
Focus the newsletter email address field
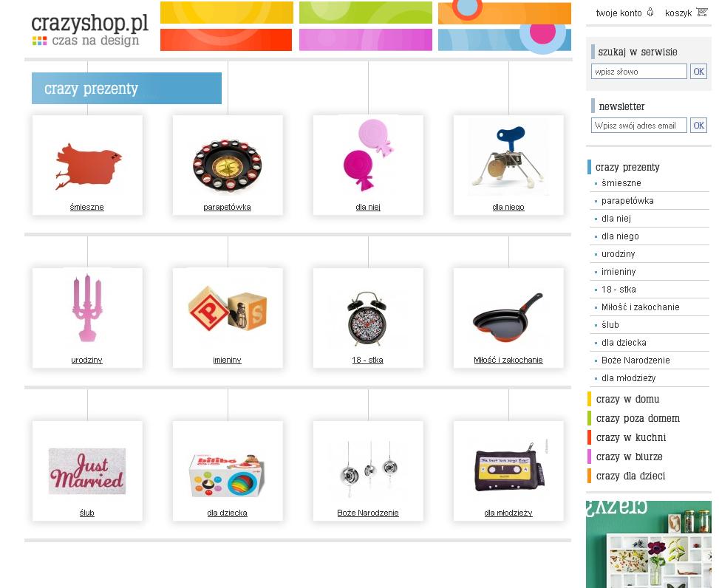coord(638,125)
